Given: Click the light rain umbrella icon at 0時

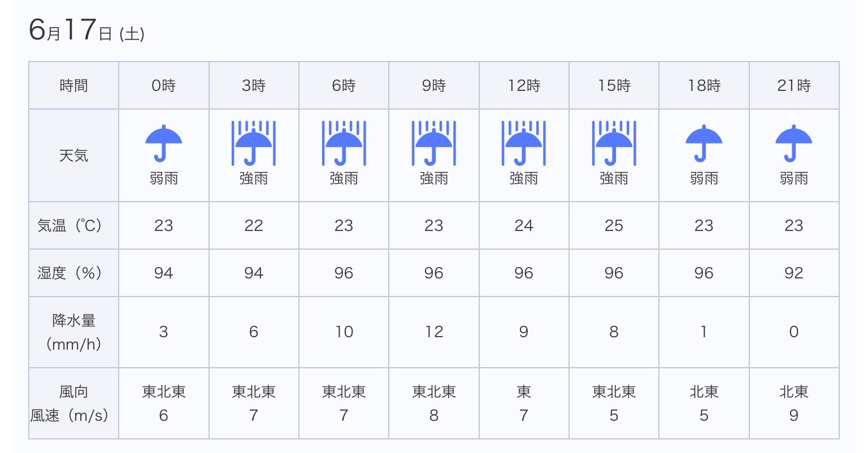Looking at the screenshot, I should 164,143.
